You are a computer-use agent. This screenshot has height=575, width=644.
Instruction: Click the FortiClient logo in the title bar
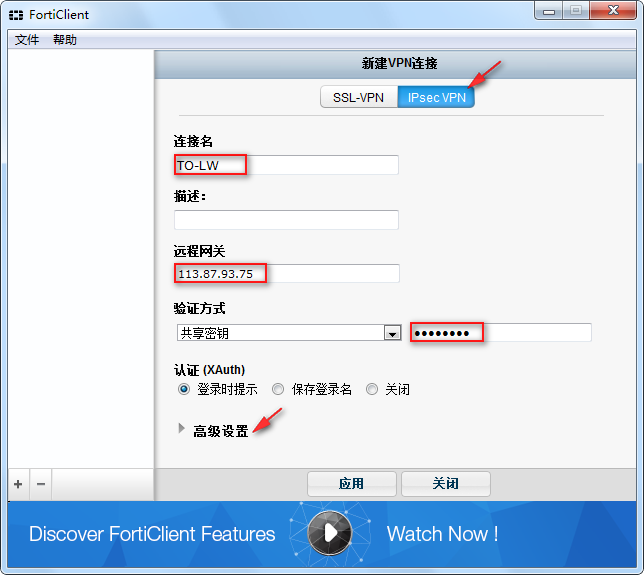point(16,15)
